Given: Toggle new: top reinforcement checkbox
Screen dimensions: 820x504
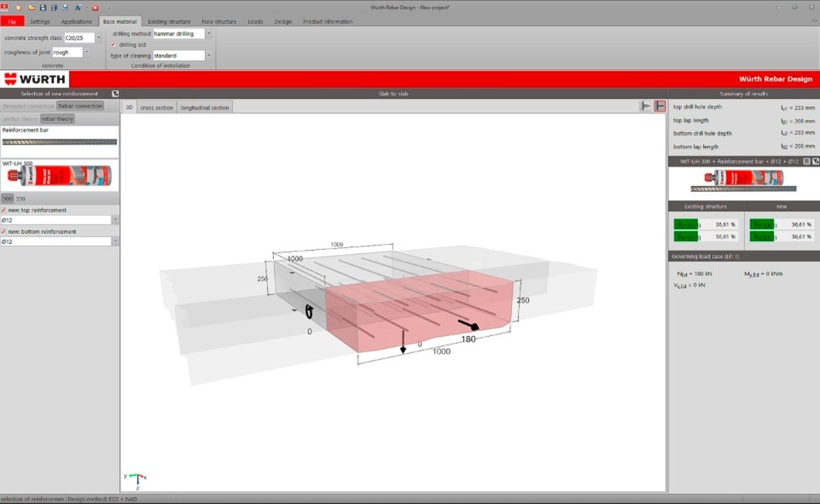Looking at the screenshot, I should point(4,210).
